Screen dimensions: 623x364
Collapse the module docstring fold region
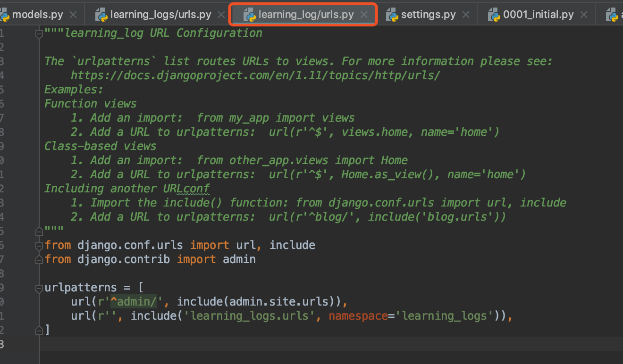(x=39, y=33)
